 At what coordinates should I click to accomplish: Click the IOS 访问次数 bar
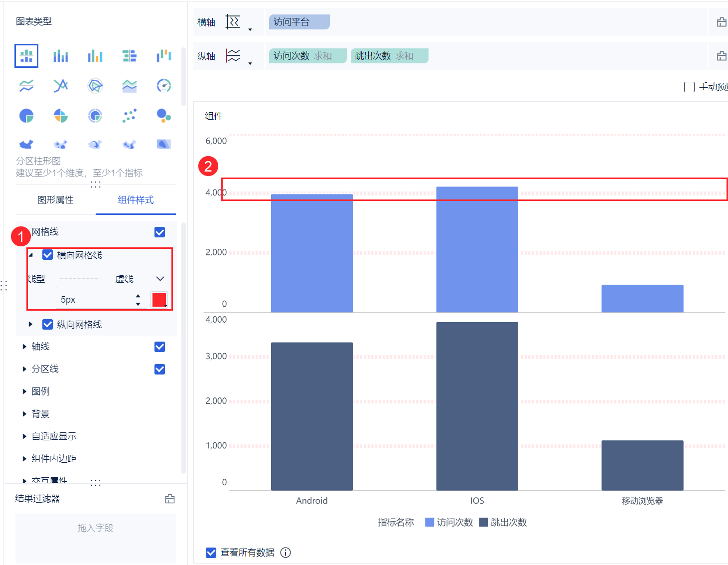click(477, 249)
